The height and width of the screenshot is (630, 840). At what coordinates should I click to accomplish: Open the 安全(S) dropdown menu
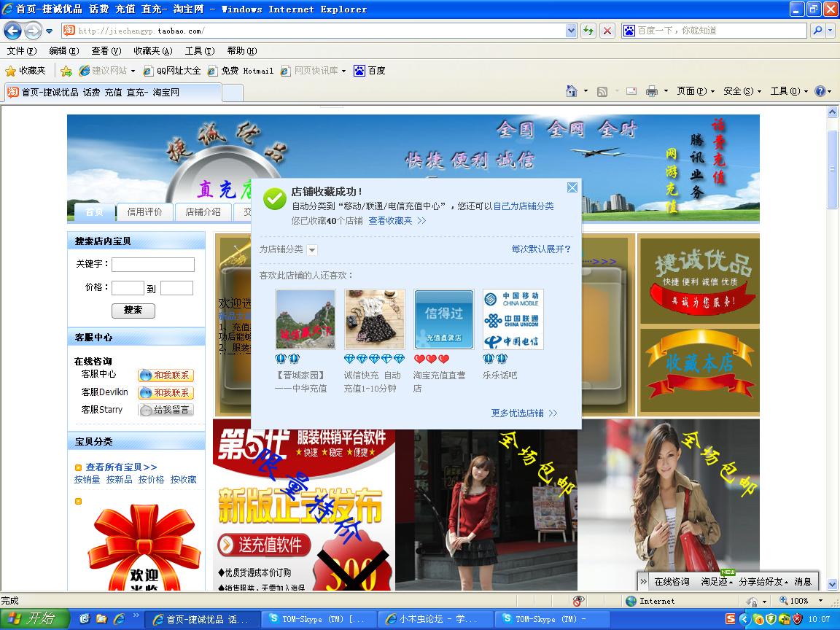click(742, 91)
